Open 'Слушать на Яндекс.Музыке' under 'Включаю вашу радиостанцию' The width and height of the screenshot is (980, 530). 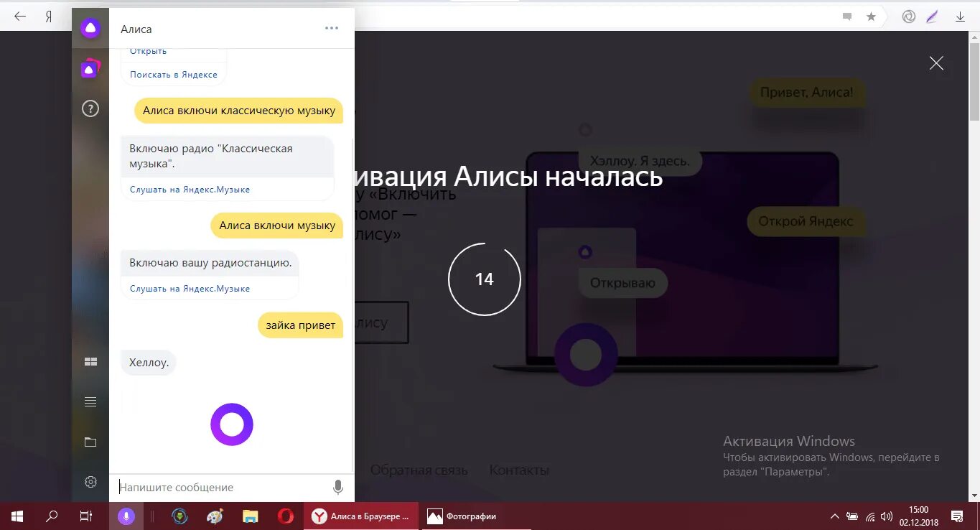[x=190, y=289]
